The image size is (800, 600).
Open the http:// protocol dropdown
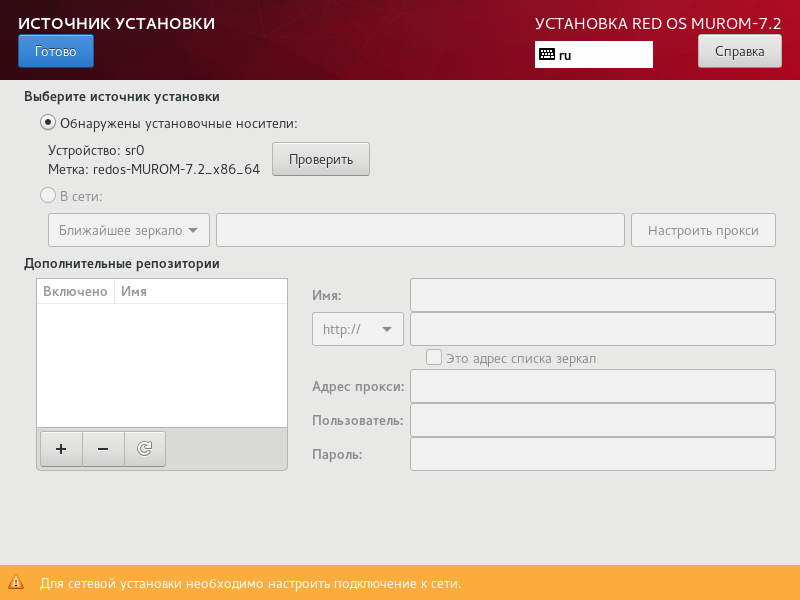click(x=357, y=328)
